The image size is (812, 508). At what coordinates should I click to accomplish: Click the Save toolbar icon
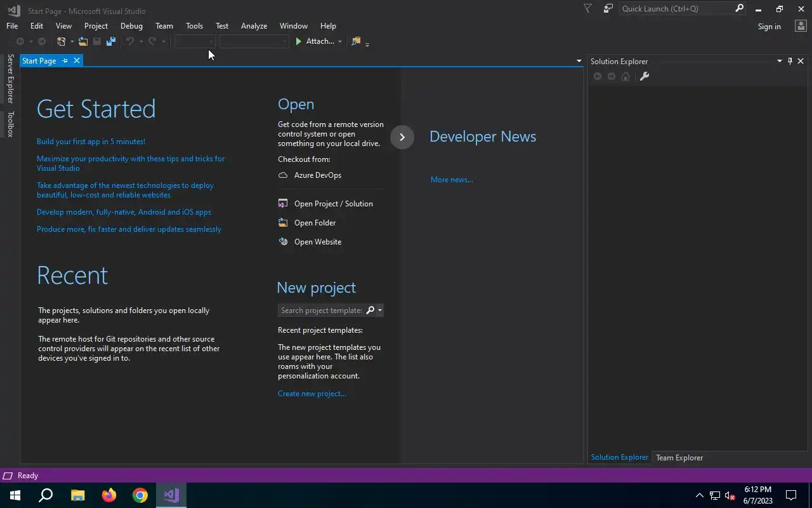click(x=97, y=41)
